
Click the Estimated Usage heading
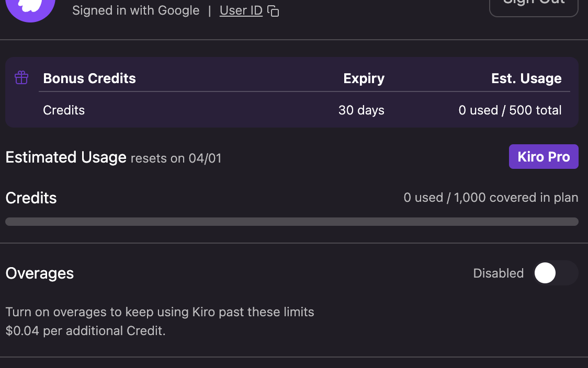tap(66, 157)
